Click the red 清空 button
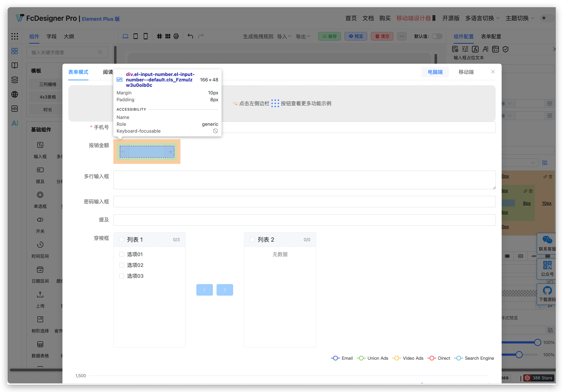 point(382,36)
